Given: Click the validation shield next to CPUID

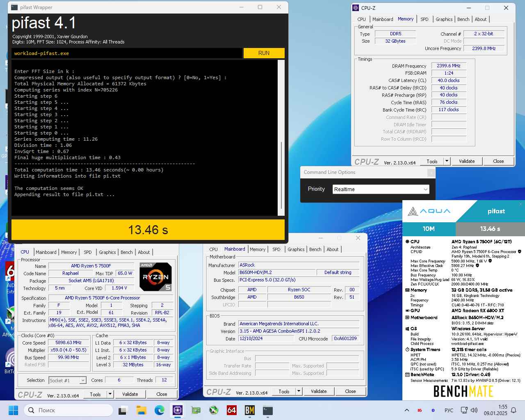Looking at the screenshot, I should (x=519, y=251).
